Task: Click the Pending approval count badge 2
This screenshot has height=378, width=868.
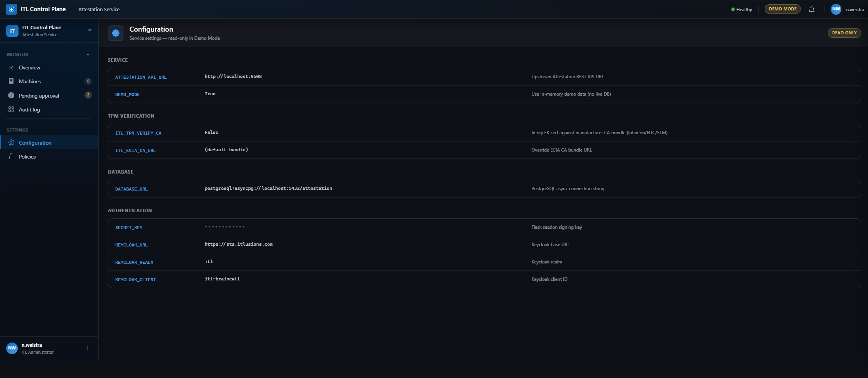Action: (x=88, y=95)
